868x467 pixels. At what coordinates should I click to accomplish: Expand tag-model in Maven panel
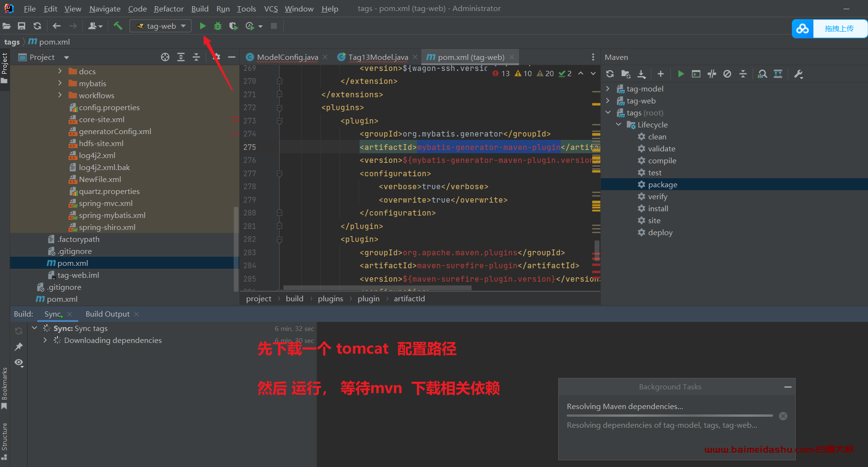point(608,89)
